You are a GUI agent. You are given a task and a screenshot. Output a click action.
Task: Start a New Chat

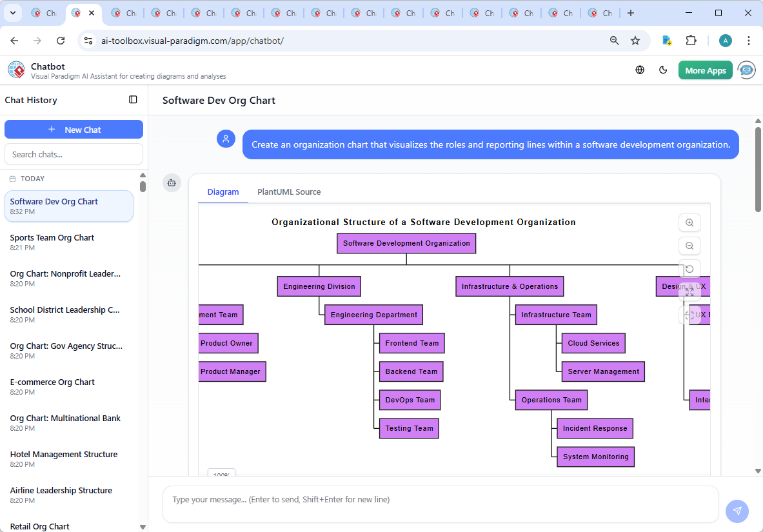pos(74,130)
